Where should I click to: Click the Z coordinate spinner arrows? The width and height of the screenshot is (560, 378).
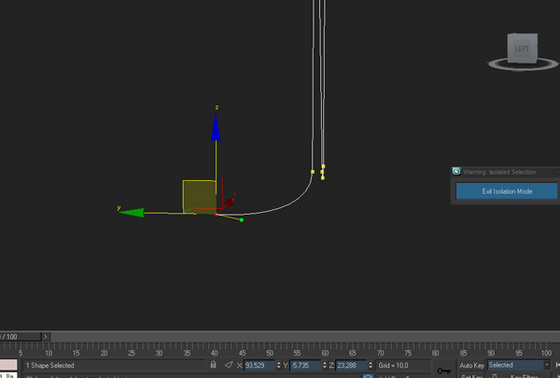[x=370, y=365]
